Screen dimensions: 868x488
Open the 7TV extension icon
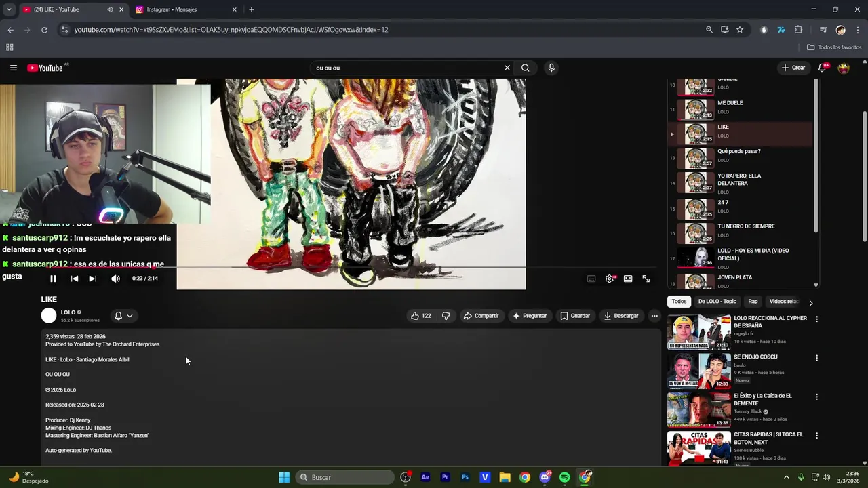[x=781, y=30]
